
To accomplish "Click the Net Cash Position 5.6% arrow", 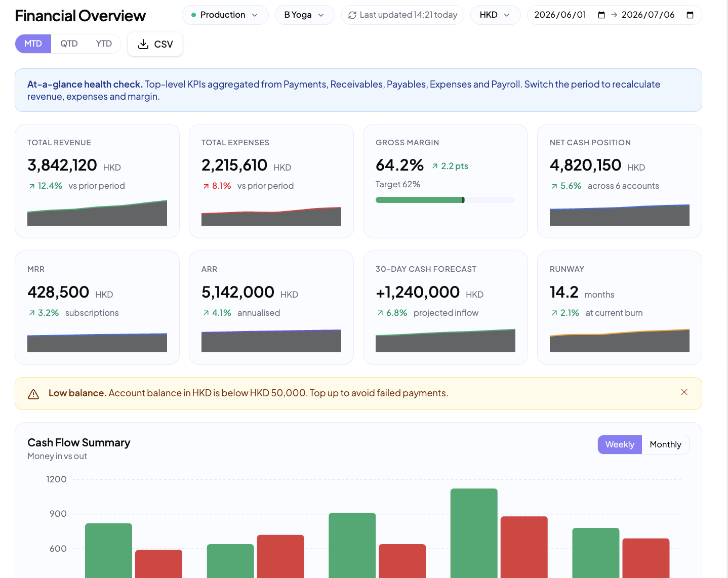I will (x=554, y=186).
